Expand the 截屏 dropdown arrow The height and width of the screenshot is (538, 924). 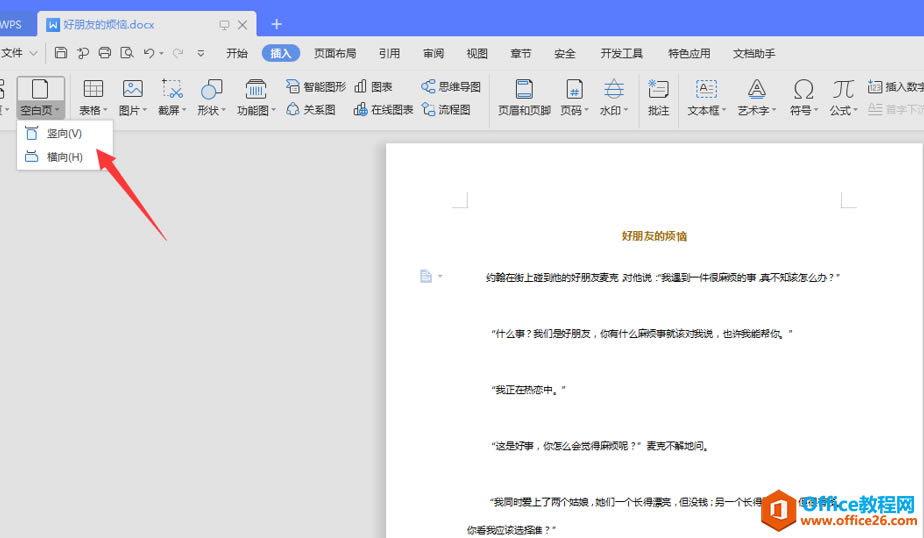pyautogui.click(x=184, y=110)
